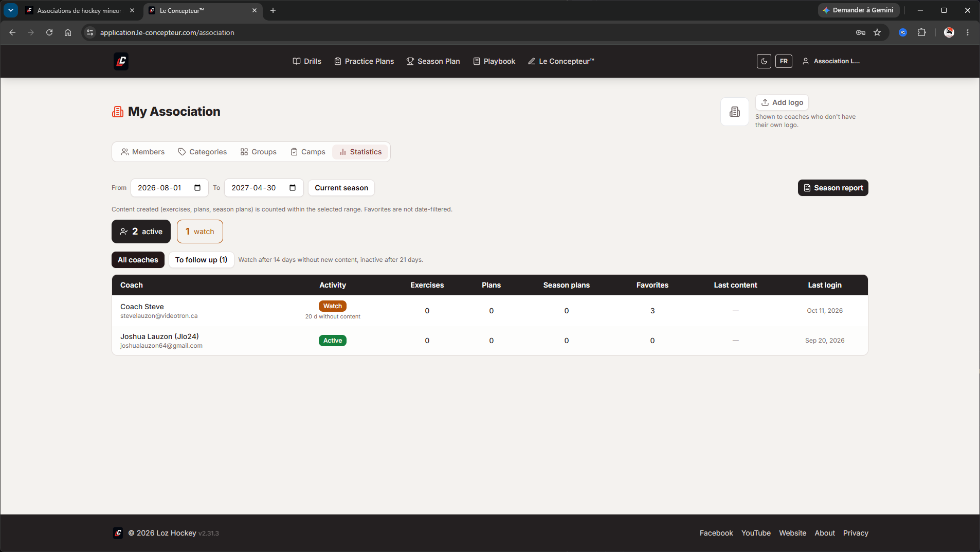
Task: Open the Association L... account menu
Action: pyautogui.click(x=831, y=61)
